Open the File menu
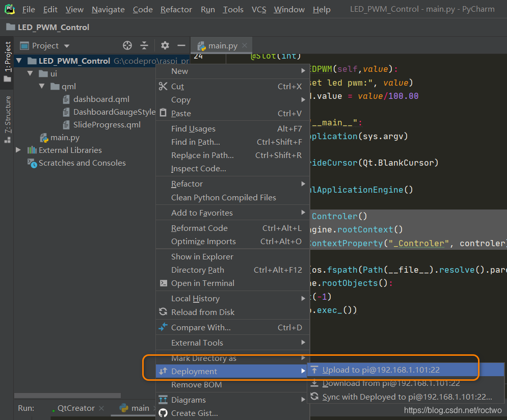 point(29,9)
